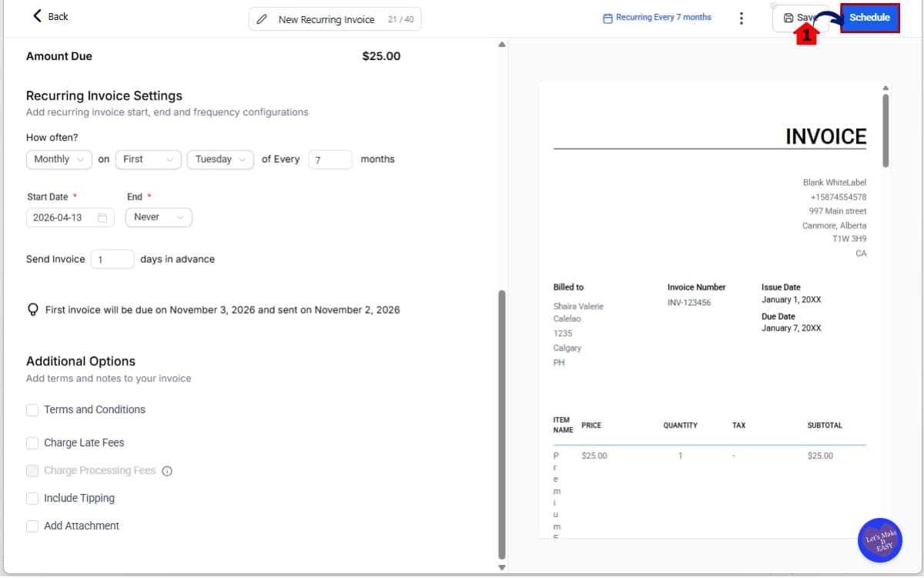This screenshot has width=924, height=578.
Task: Check the Add Attachment option
Action: point(32,526)
